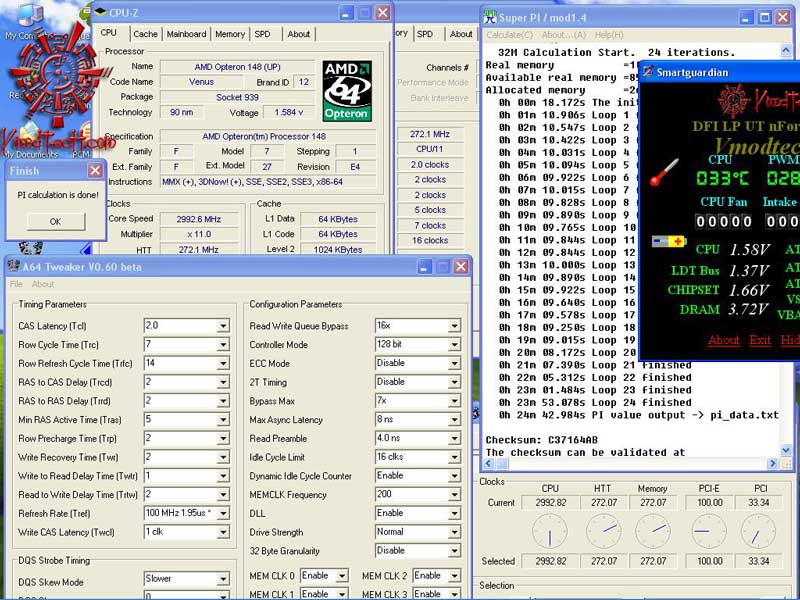Click the Smartguardian title bar icon
800x600 pixels.
point(647,72)
